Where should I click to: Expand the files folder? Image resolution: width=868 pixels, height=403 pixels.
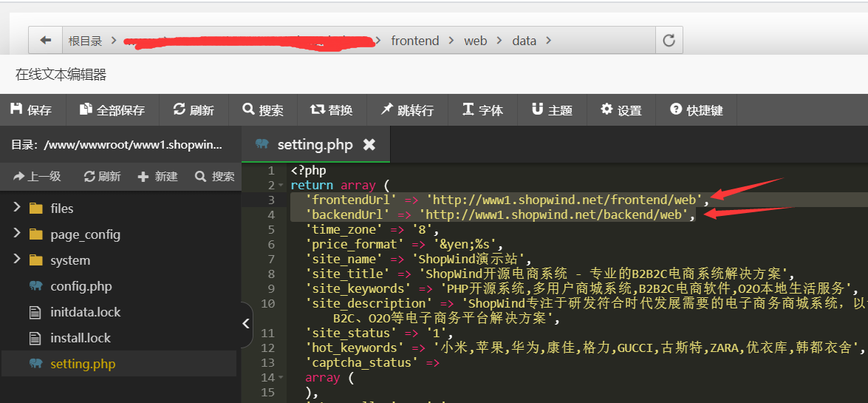pos(17,207)
